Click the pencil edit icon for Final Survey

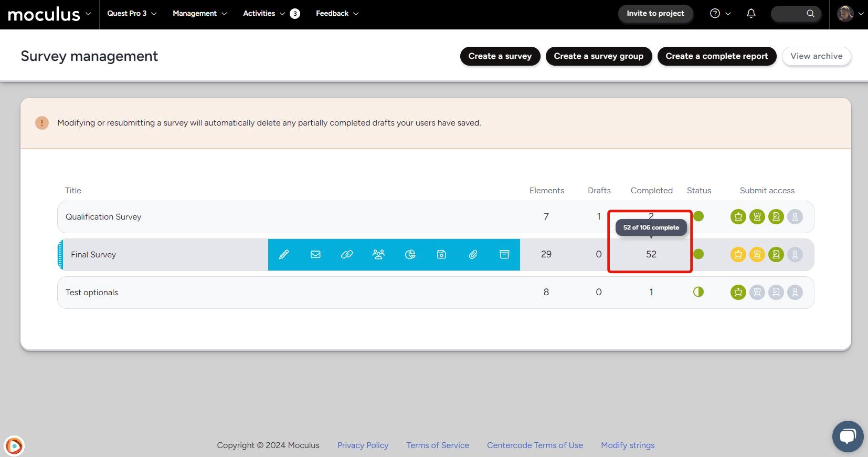click(284, 255)
